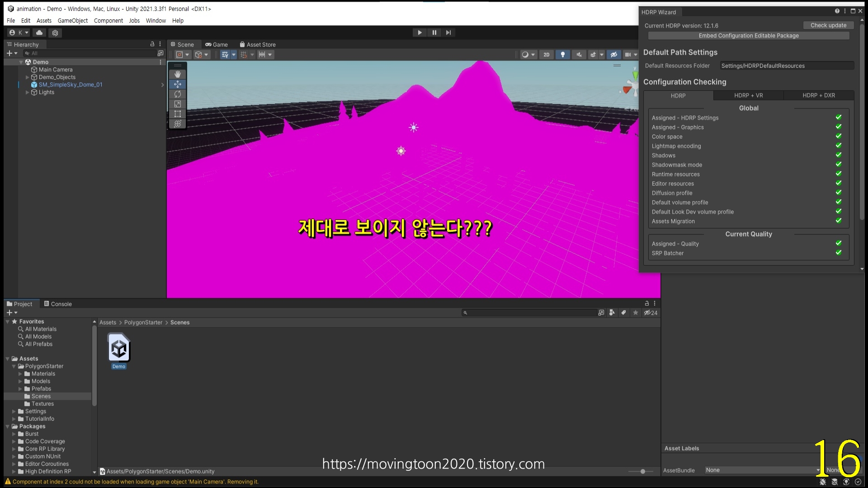Open snap increment settings icon
868x488 pixels.
pyautogui.click(x=262, y=55)
